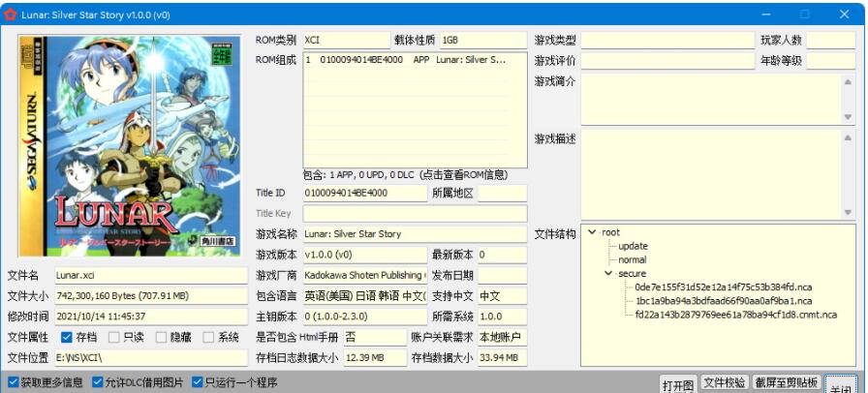
Task: Click the empty 游戏类型 field
Action: pyautogui.click(x=668, y=41)
